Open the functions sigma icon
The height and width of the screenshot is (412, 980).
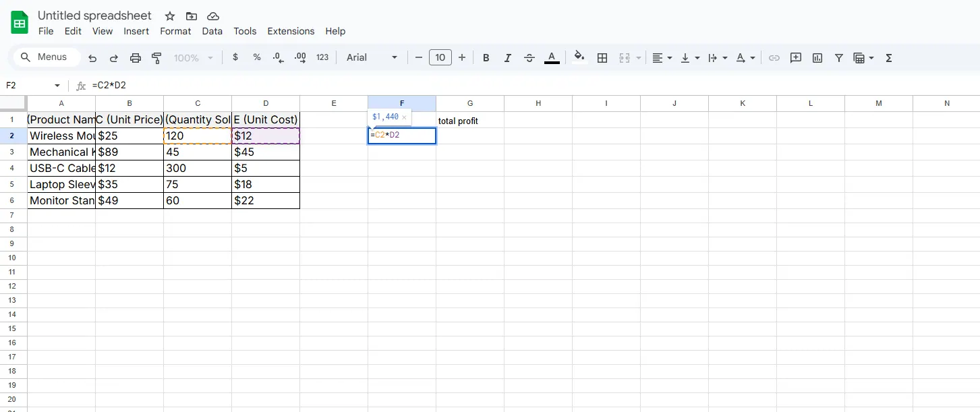[888, 58]
